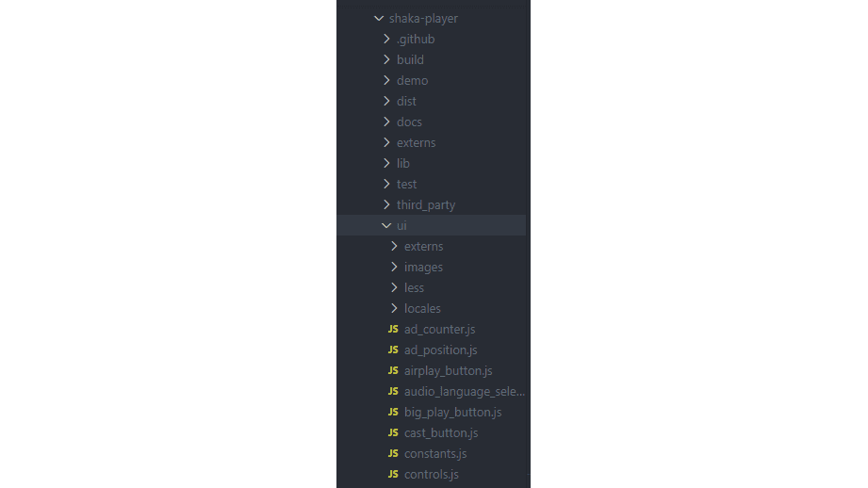868x488 pixels.
Task: Open the less folder under ui
Action: coord(414,287)
